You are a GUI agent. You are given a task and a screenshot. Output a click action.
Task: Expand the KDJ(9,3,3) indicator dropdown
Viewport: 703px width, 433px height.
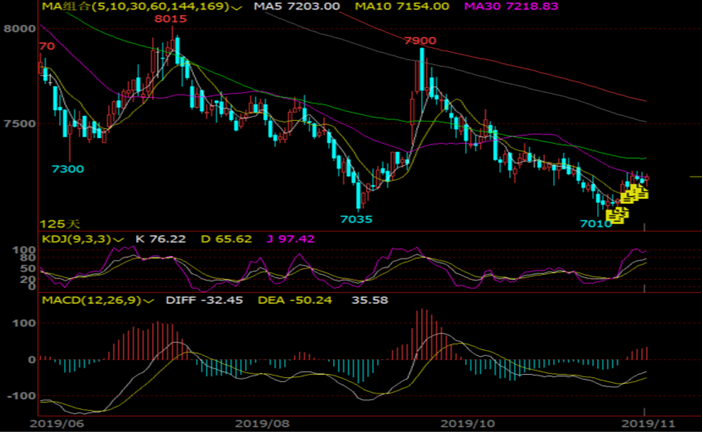(x=115, y=239)
